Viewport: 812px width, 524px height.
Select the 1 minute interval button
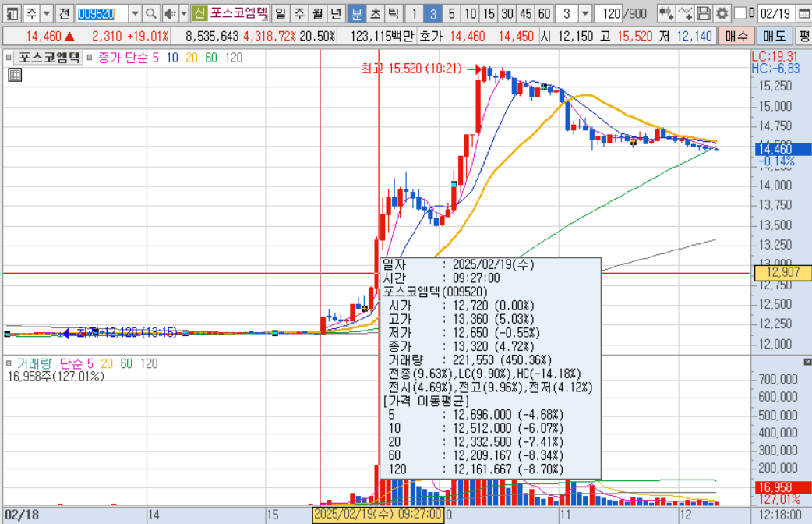[415, 13]
